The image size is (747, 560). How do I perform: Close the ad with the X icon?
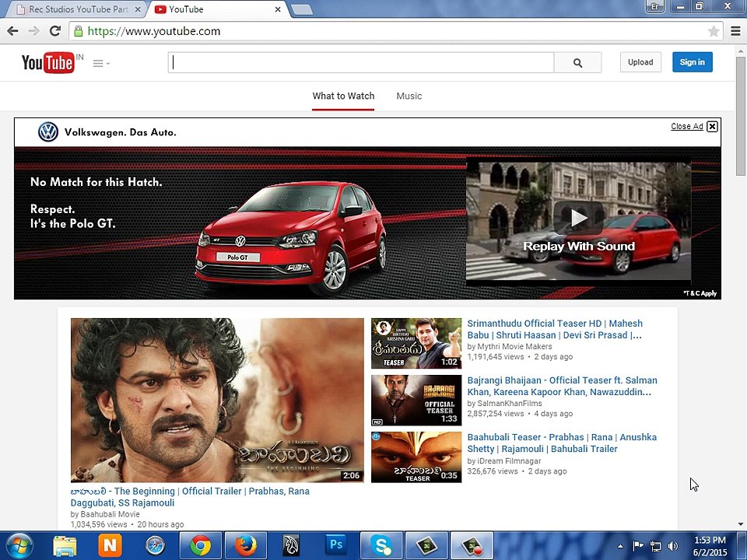pos(712,126)
